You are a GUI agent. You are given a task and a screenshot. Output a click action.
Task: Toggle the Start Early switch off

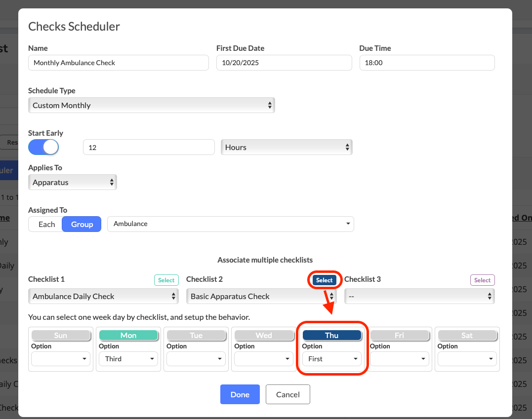[43, 147]
